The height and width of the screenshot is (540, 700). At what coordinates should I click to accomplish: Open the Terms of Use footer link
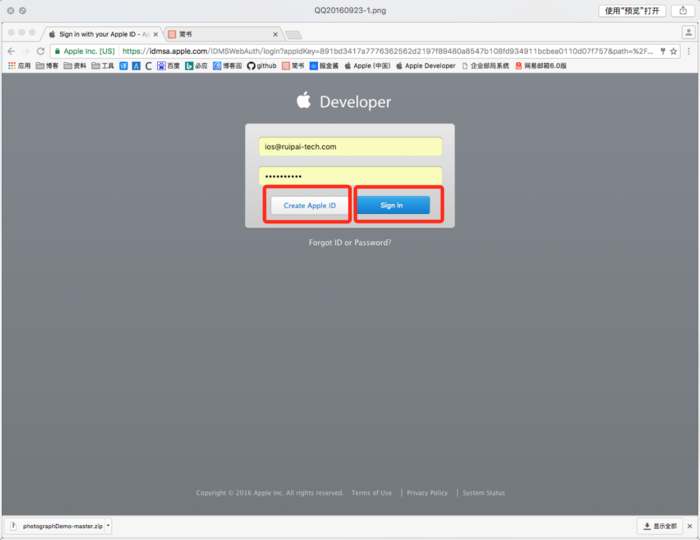371,493
